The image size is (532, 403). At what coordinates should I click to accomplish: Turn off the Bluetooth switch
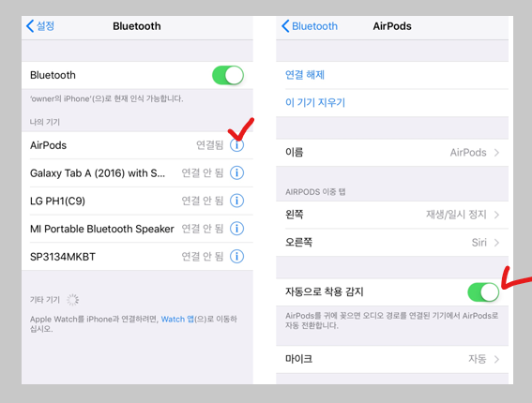click(228, 75)
